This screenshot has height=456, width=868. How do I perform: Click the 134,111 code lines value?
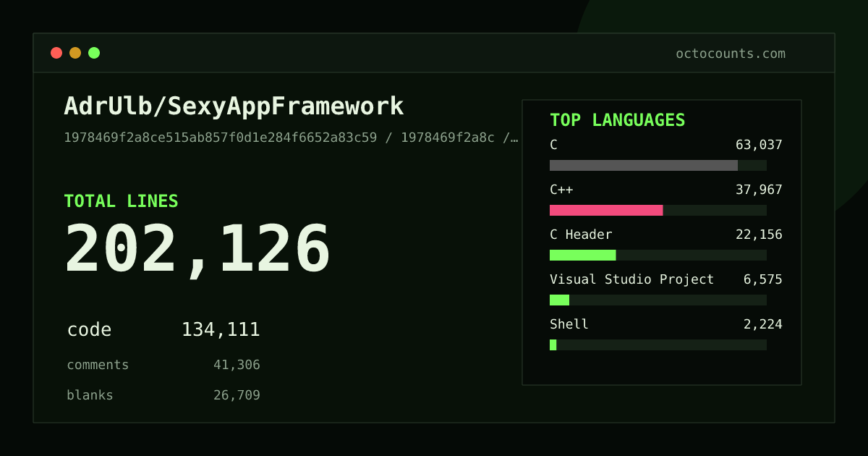[x=221, y=330]
